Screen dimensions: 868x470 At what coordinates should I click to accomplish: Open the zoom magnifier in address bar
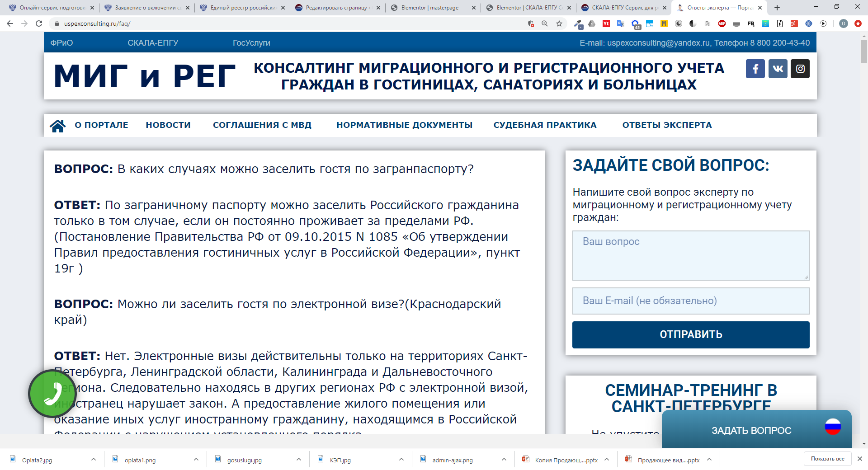(x=545, y=23)
